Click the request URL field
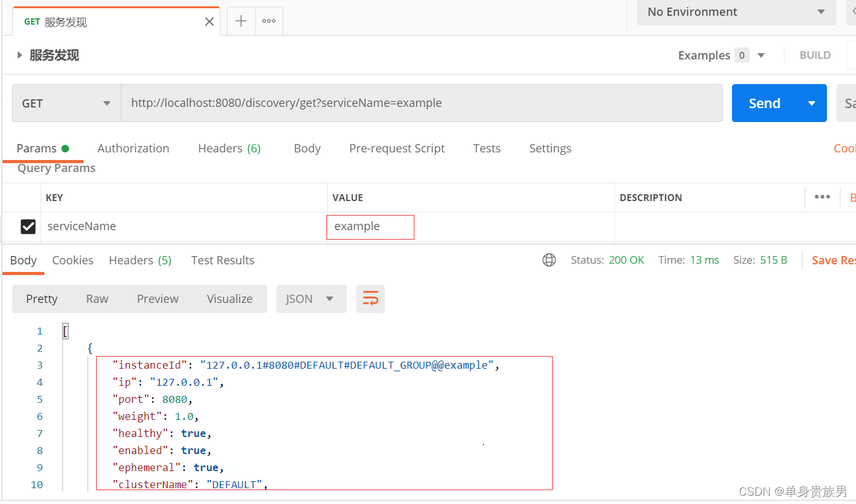Screen dimensions: 856x504 pyautogui.click(x=421, y=103)
